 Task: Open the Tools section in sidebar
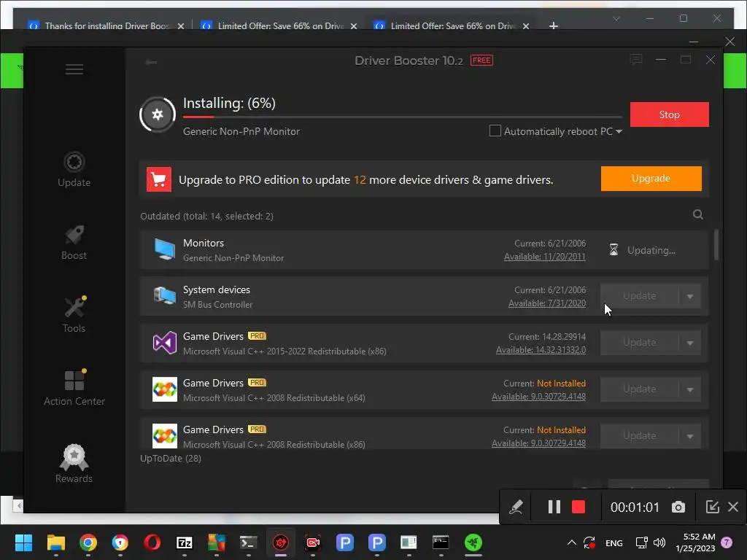tap(74, 315)
